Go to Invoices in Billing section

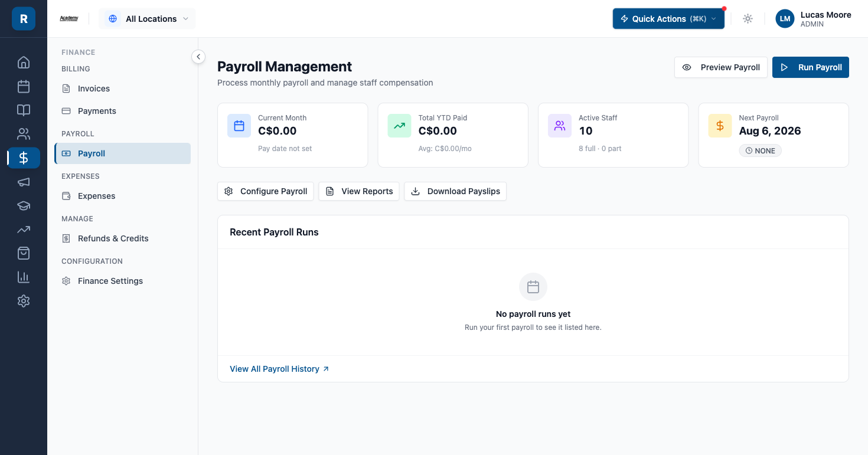[x=123, y=89]
